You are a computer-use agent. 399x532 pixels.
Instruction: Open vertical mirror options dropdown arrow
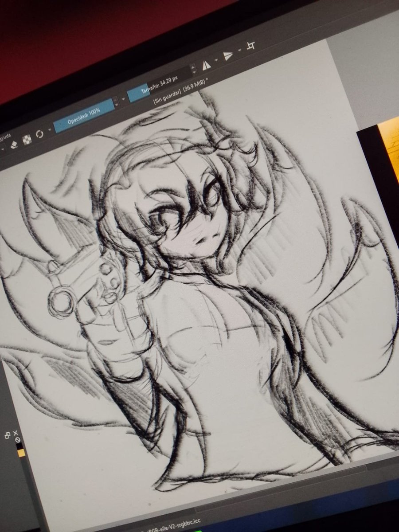click(x=239, y=50)
